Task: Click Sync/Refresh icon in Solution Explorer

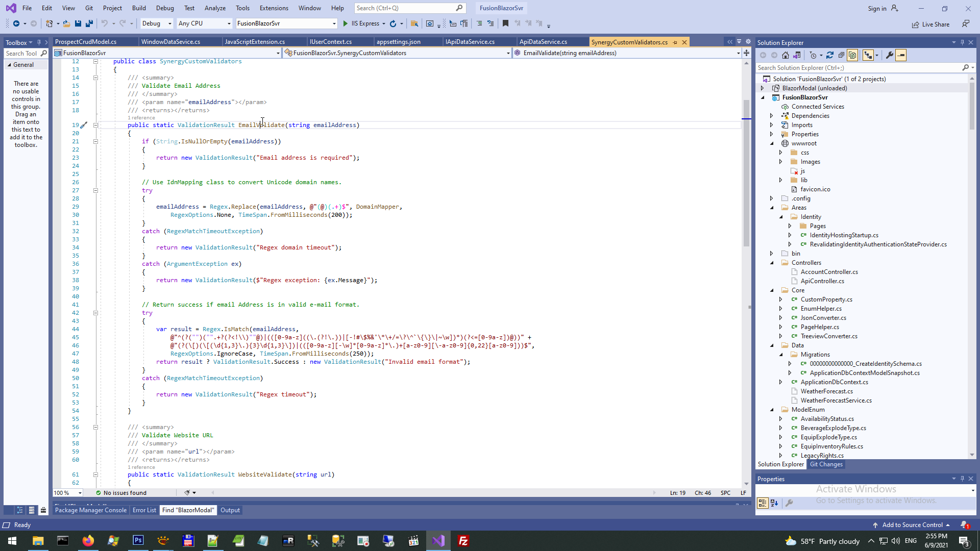Action: point(830,55)
